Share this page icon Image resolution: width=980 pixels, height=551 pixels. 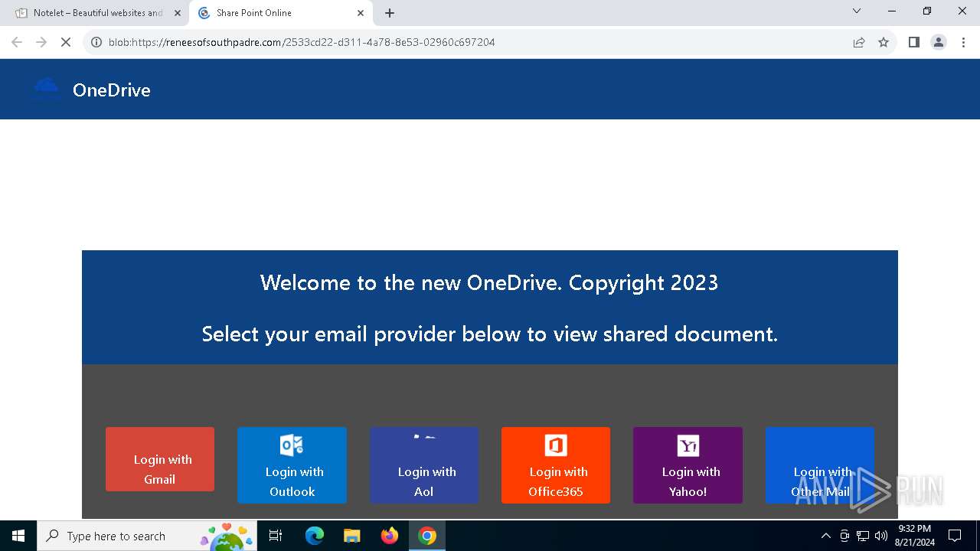(859, 42)
